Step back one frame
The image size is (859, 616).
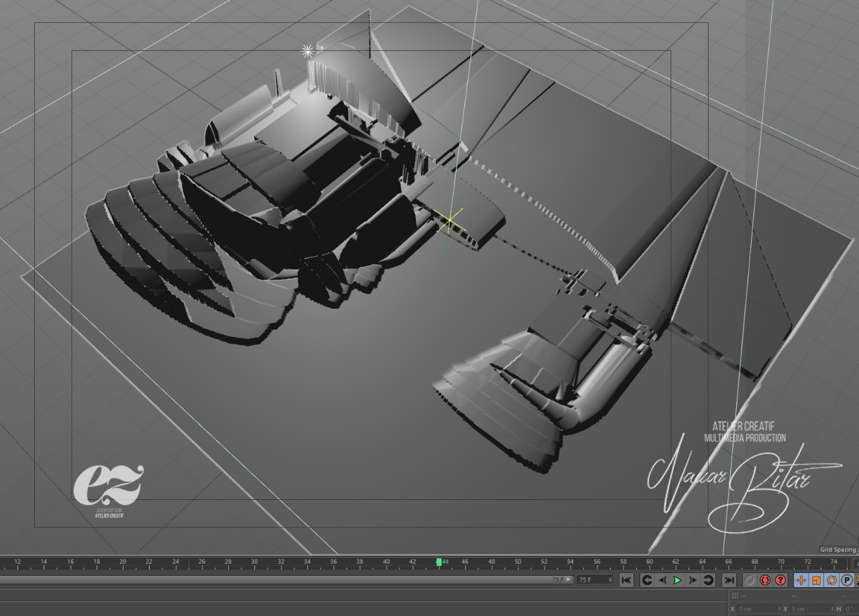click(662, 580)
